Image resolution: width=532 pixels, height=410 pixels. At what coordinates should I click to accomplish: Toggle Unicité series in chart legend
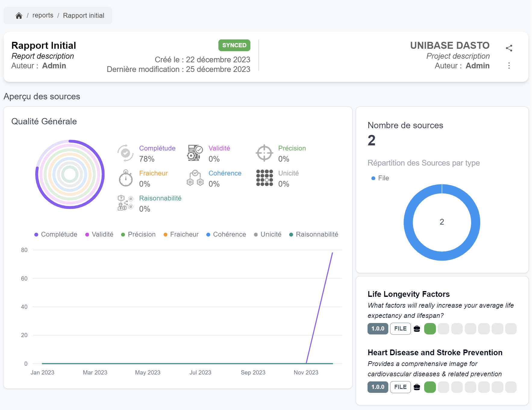click(268, 235)
